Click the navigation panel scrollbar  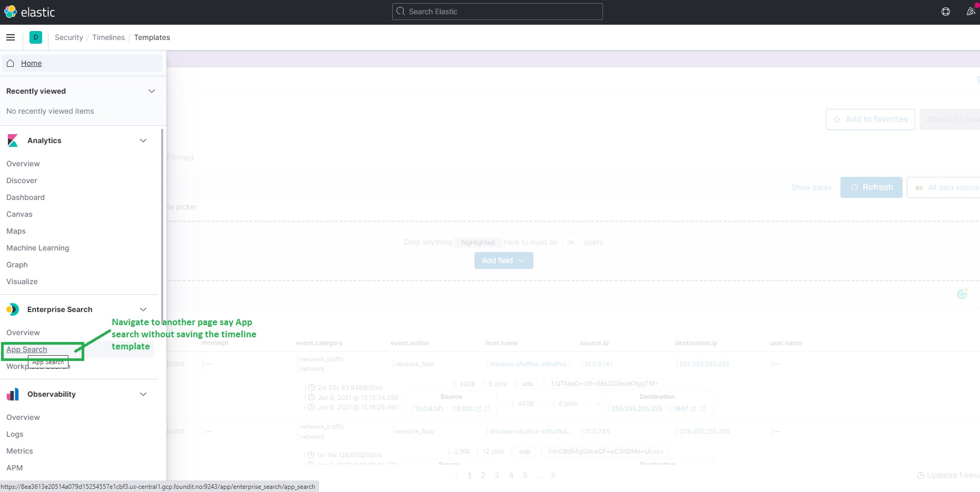(162, 226)
